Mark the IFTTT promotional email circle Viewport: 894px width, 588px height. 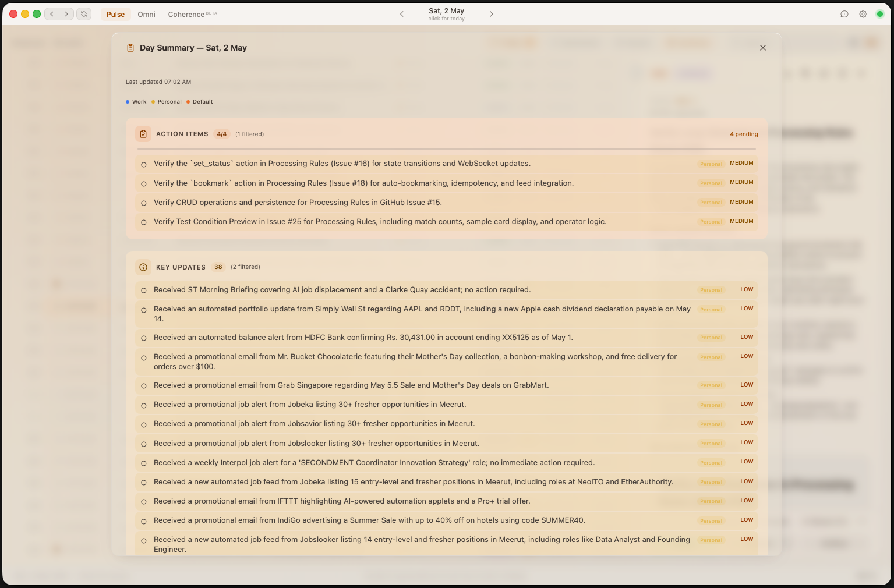[144, 502]
